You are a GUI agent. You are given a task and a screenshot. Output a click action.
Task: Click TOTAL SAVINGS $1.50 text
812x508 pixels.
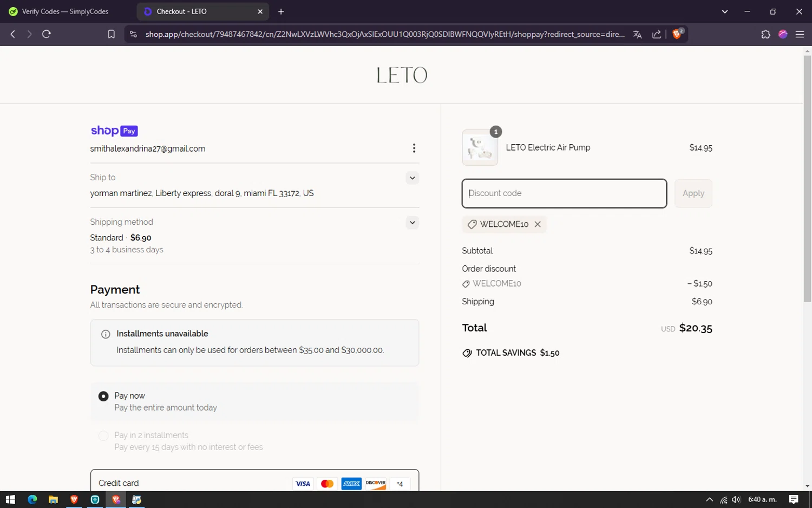[518, 353]
